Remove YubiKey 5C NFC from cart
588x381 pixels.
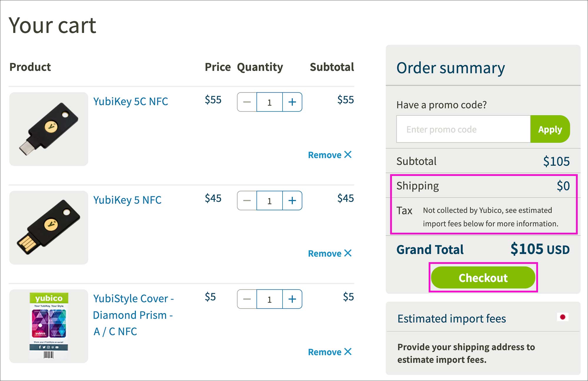[330, 155]
